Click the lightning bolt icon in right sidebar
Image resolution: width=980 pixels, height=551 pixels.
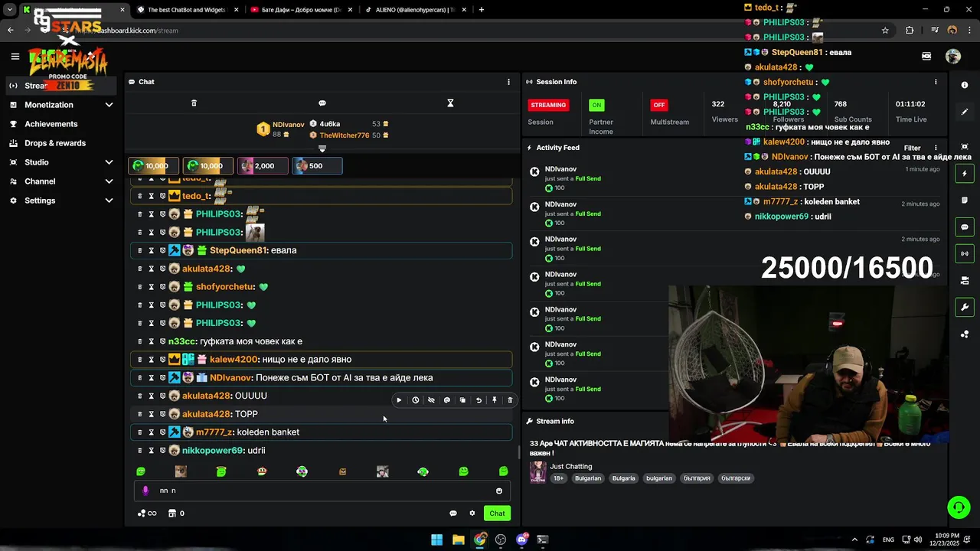[x=965, y=174]
